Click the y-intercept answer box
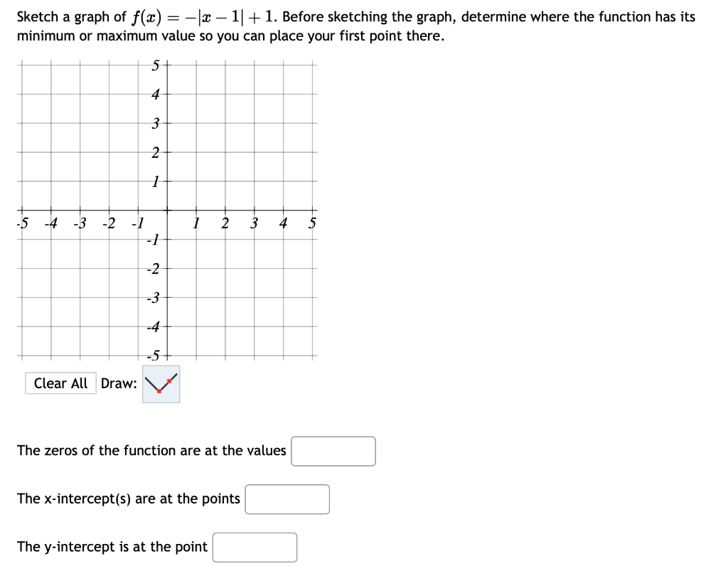This screenshot has height=571, width=728. [x=255, y=547]
